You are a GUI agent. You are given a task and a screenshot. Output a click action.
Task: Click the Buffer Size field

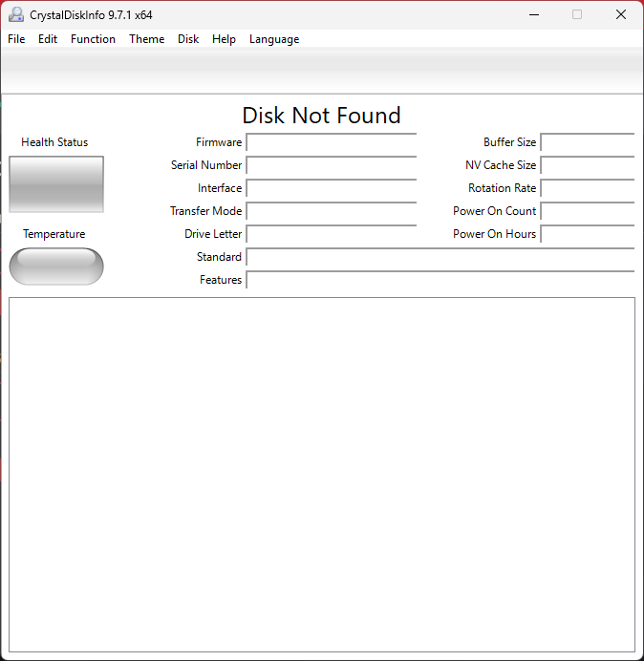coord(587,142)
